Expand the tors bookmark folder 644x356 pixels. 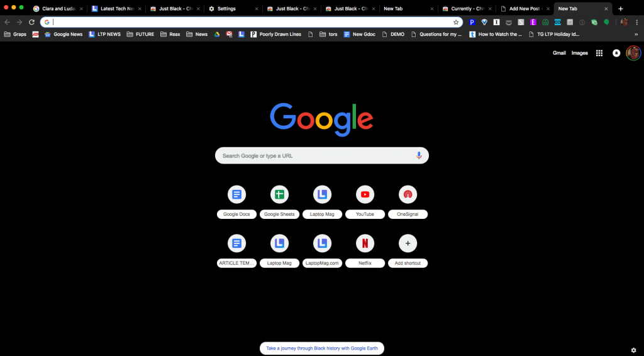coord(328,35)
